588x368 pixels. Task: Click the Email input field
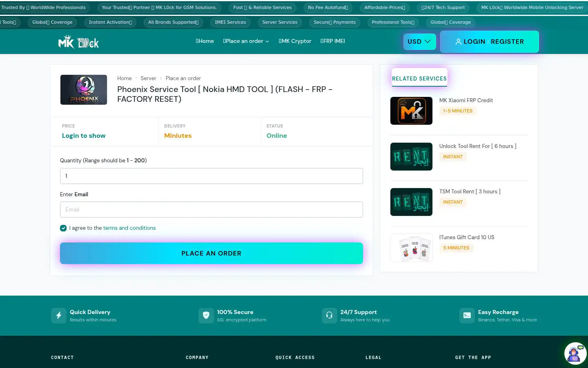pos(211,209)
